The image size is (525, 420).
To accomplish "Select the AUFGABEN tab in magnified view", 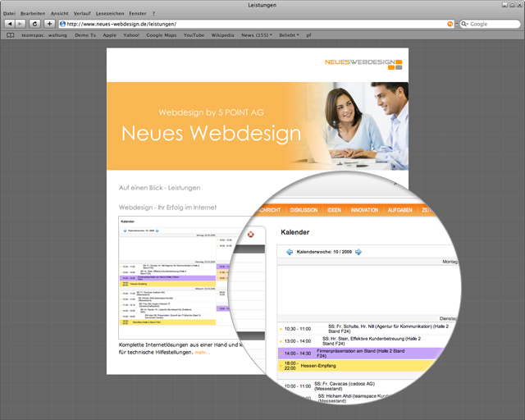I will tap(399, 210).
